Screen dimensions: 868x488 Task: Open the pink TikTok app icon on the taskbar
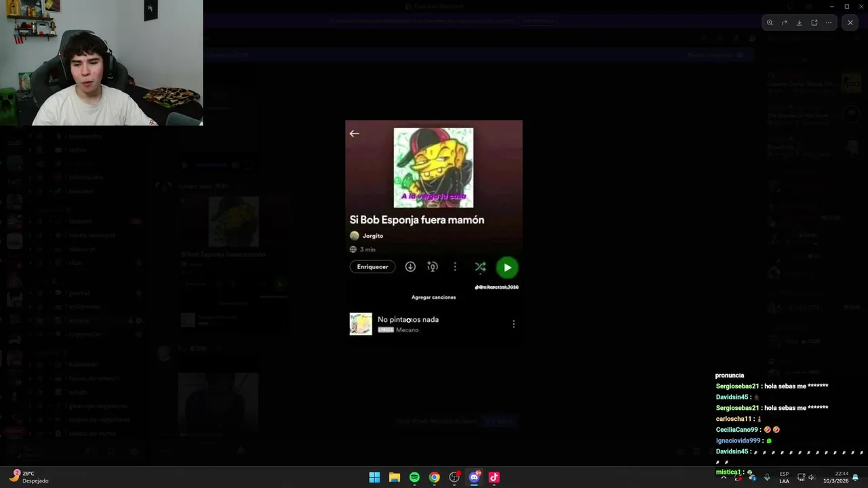coord(494,477)
